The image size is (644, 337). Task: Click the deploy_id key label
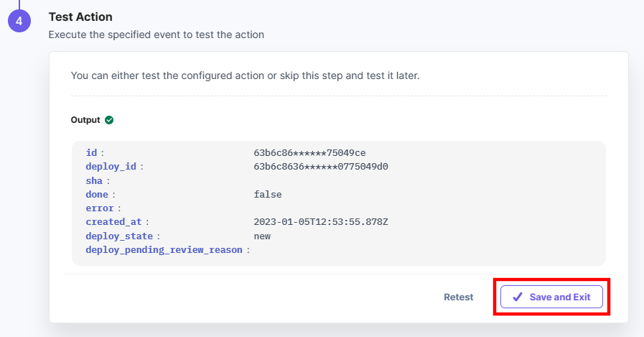coord(111,167)
